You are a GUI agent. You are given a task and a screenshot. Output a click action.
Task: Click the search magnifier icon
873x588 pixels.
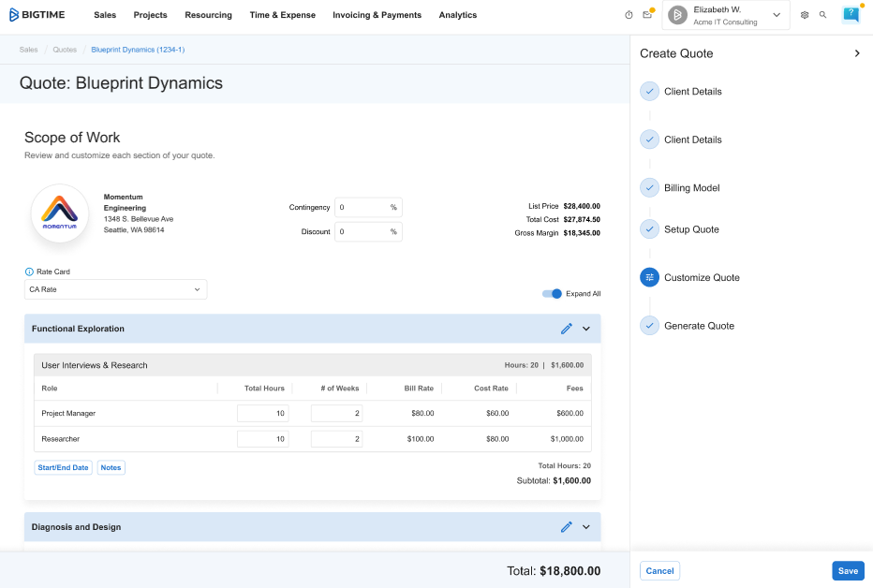pos(823,15)
